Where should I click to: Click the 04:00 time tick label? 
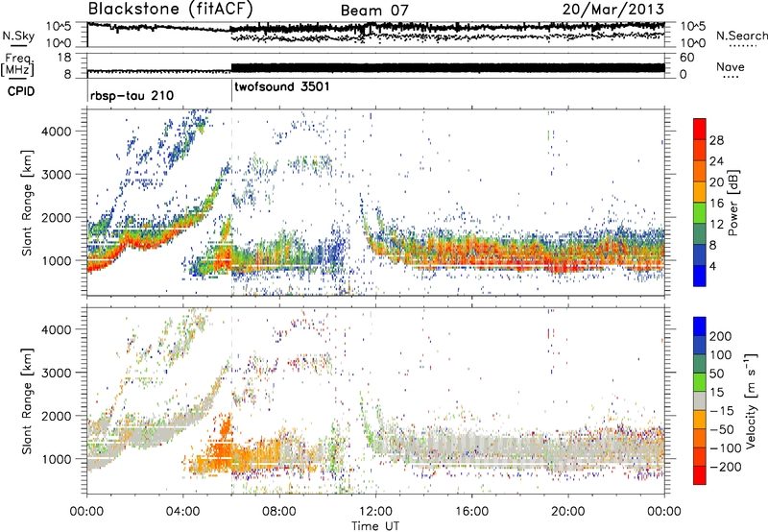[x=182, y=512]
